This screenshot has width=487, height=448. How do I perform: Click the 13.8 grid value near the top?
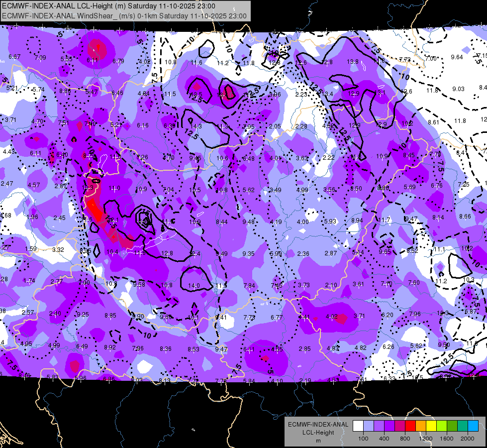(x=353, y=62)
